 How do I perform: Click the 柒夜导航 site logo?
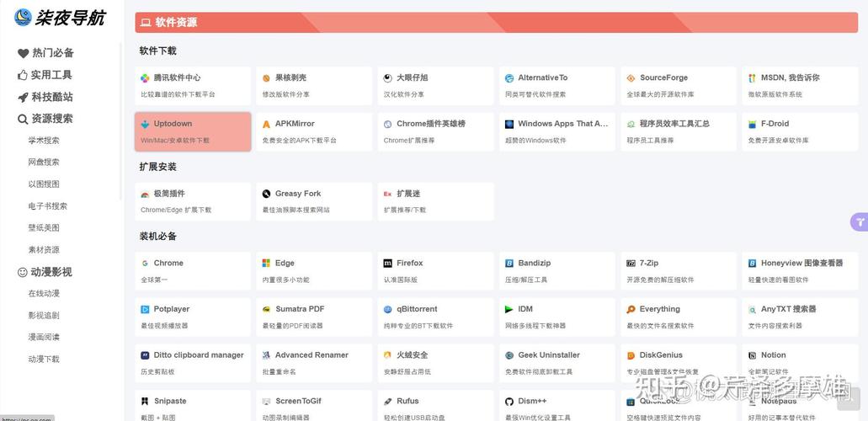(59, 17)
